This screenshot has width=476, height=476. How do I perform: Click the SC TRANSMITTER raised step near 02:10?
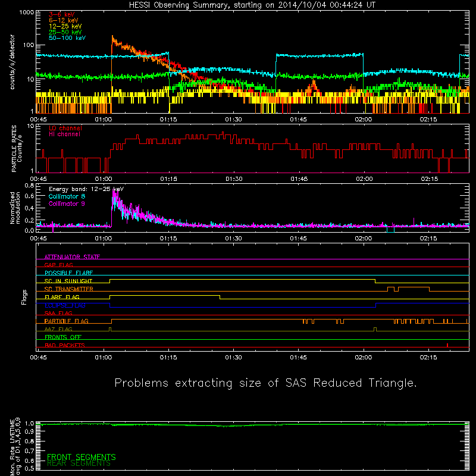(x=414, y=287)
